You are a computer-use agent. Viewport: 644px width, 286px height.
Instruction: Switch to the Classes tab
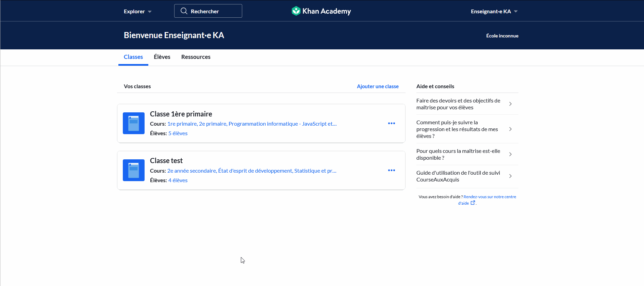[x=133, y=57]
